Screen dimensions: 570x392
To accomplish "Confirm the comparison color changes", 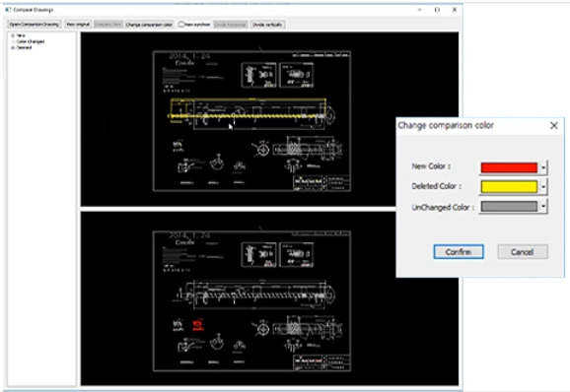I will pos(459,251).
